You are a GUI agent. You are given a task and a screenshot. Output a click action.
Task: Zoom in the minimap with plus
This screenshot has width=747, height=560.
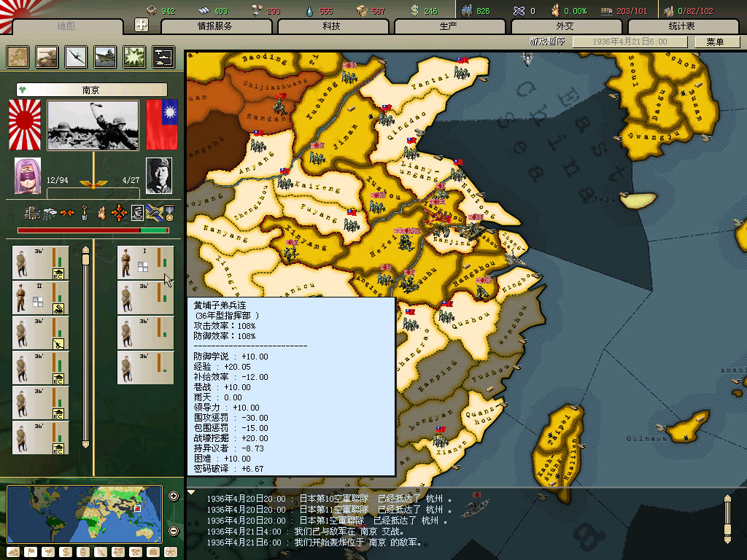(174, 496)
